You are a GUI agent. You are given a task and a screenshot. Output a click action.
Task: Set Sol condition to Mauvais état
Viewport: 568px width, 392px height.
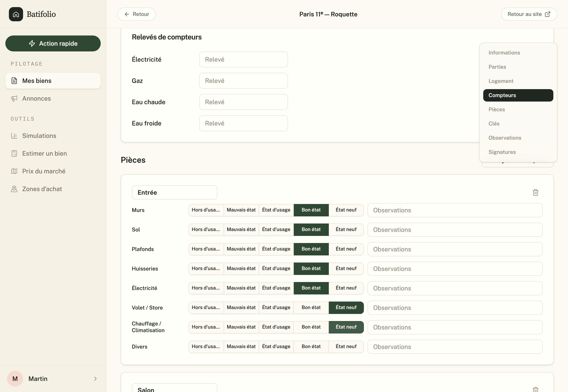(241, 229)
